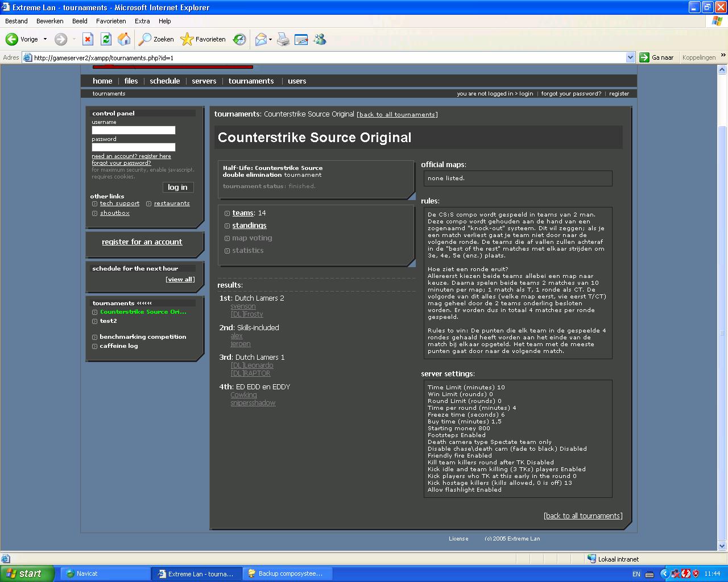Click the History clock icon

[240, 39]
